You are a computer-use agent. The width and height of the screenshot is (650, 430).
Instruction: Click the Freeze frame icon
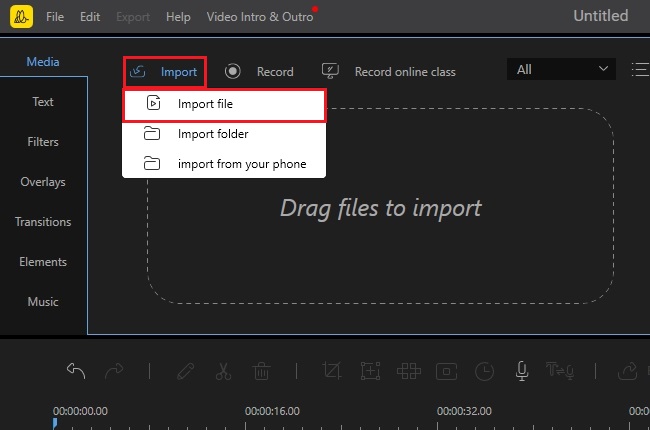(446, 372)
